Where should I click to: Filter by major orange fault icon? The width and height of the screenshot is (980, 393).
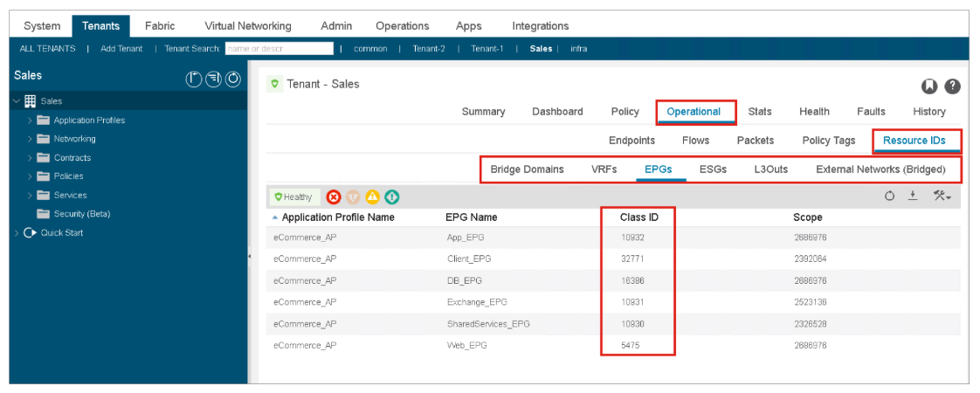tap(353, 197)
